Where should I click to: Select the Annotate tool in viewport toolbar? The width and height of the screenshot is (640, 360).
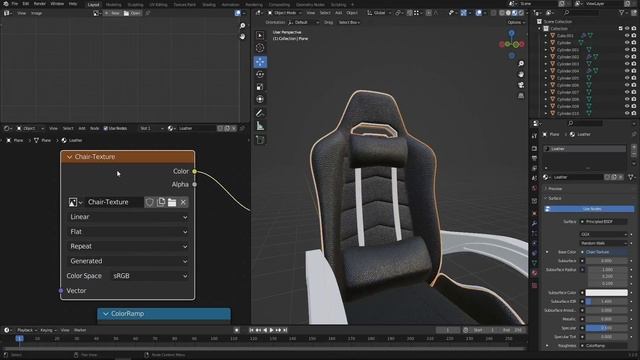point(260,113)
